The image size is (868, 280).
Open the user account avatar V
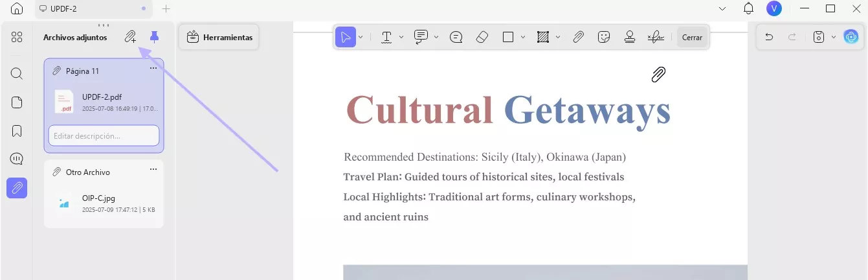pyautogui.click(x=773, y=8)
